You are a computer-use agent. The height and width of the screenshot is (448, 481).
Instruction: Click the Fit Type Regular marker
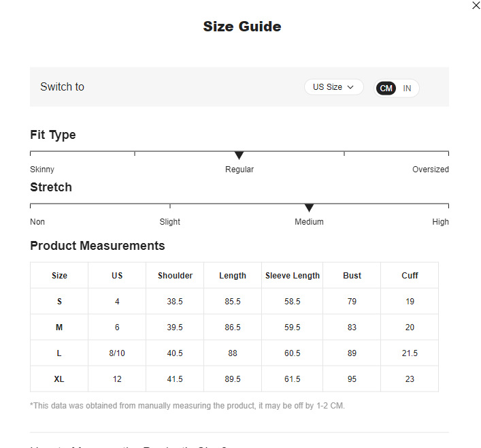coord(239,156)
